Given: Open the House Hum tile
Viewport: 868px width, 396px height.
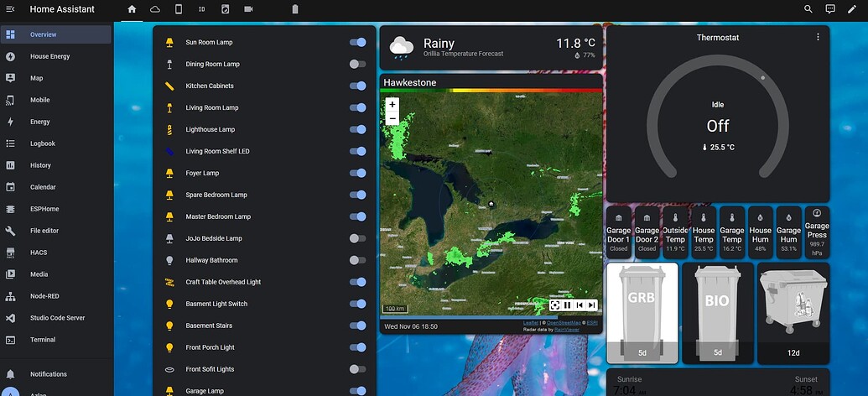Looking at the screenshot, I should point(760,232).
